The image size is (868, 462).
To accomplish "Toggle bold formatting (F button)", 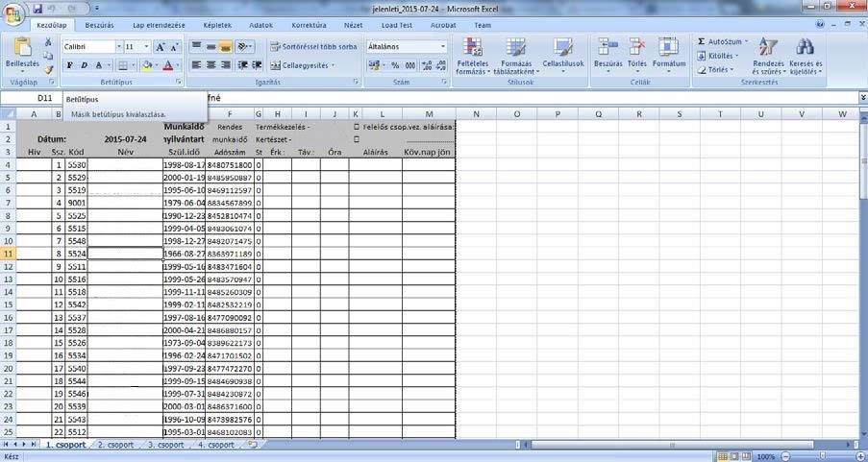I will coord(70,65).
